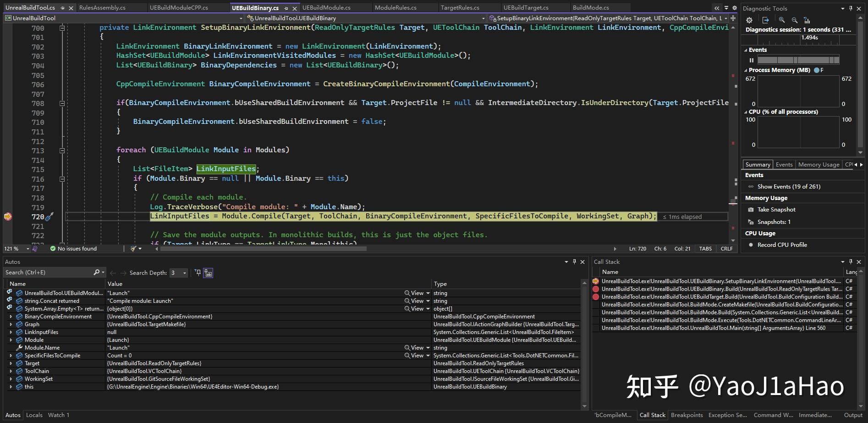Viewport: 868px width, 423px height.
Task: Select the breakpoint glyph on line 720
Action: [x=8, y=216]
